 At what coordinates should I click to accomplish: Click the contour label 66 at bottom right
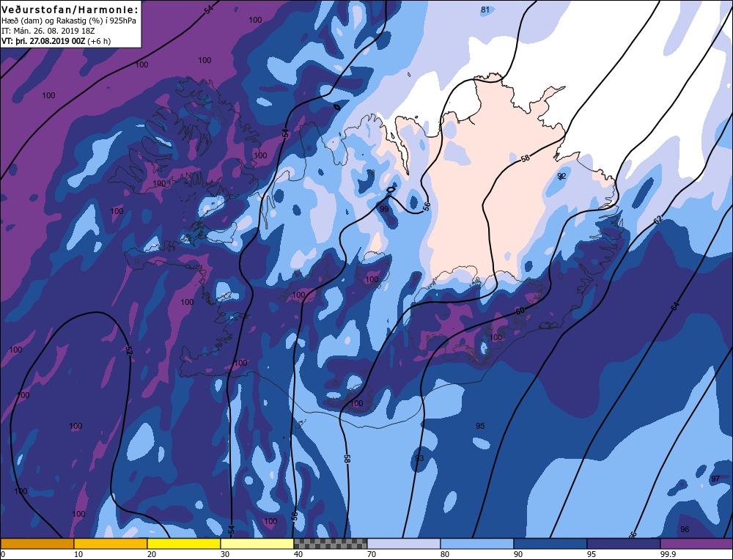pos(633,535)
